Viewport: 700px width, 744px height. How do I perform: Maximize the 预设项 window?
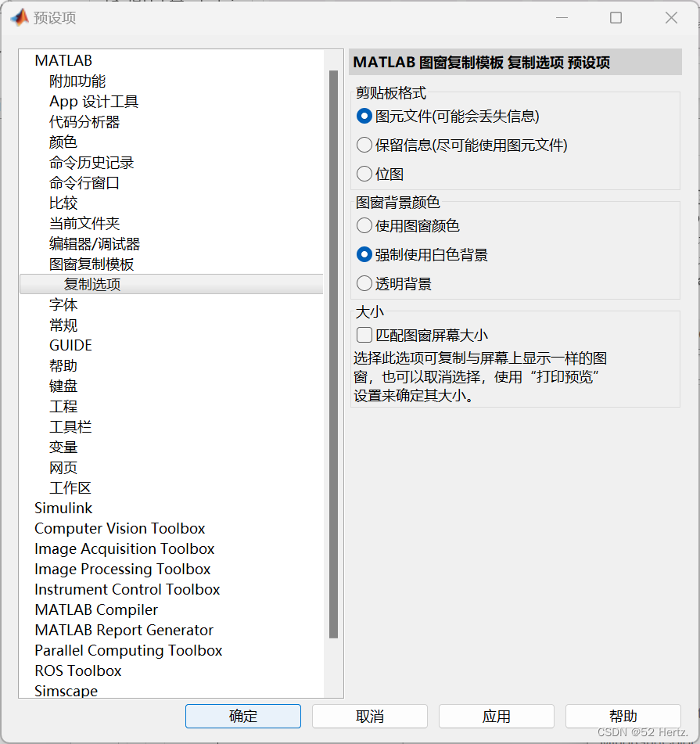pyautogui.click(x=616, y=17)
